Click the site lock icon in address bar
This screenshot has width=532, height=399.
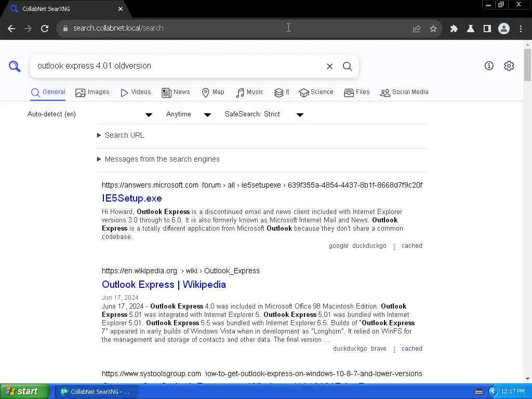coord(65,29)
